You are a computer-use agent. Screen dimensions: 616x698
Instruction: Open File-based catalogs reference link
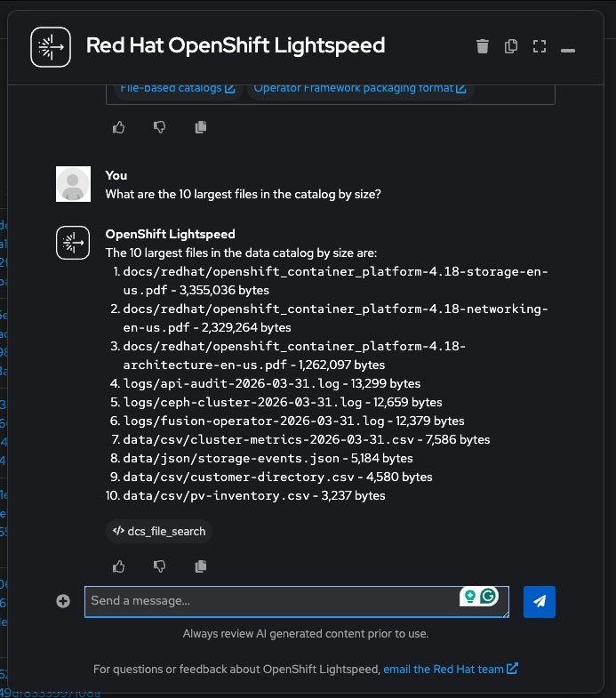point(178,88)
